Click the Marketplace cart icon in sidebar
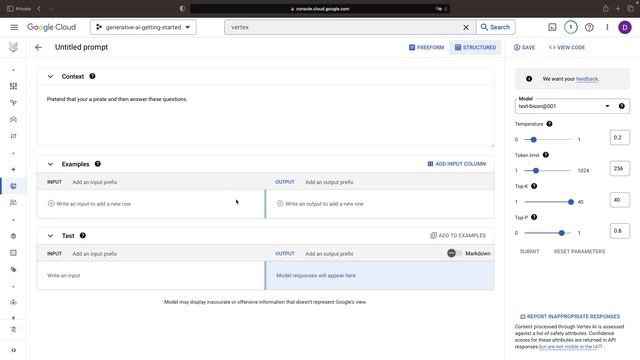Screen dimensions: 640x360 pos(13,330)
